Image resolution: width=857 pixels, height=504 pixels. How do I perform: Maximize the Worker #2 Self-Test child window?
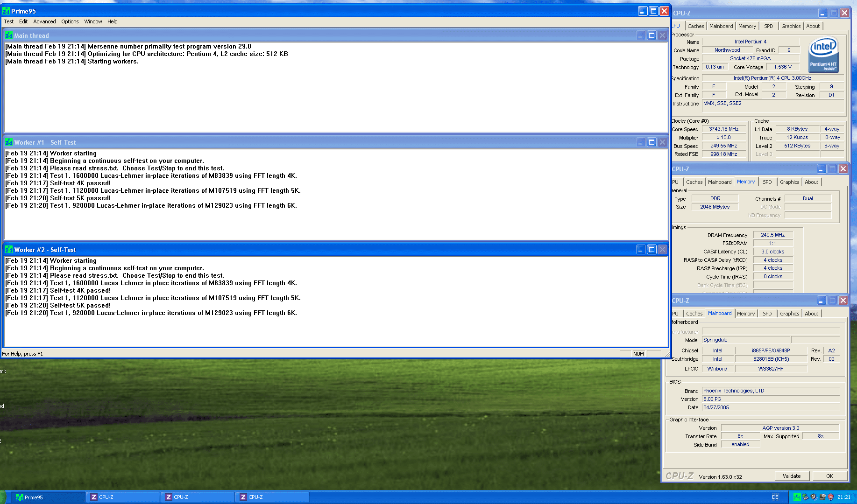[652, 250]
